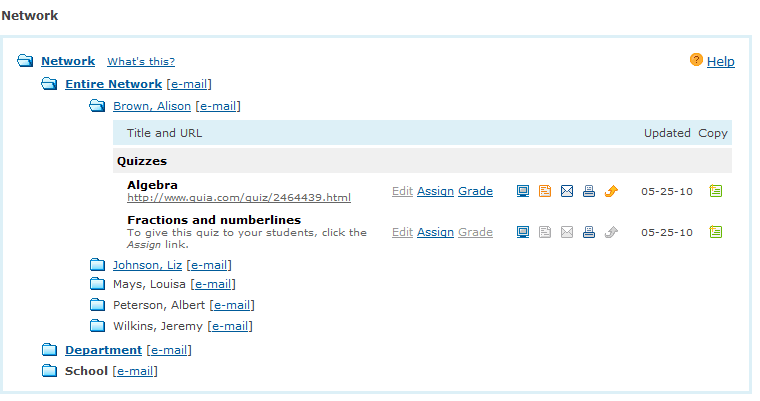Click the envelope email icon for Algebra quiz
The width and height of the screenshot is (760, 401).
[x=567, y=191]
